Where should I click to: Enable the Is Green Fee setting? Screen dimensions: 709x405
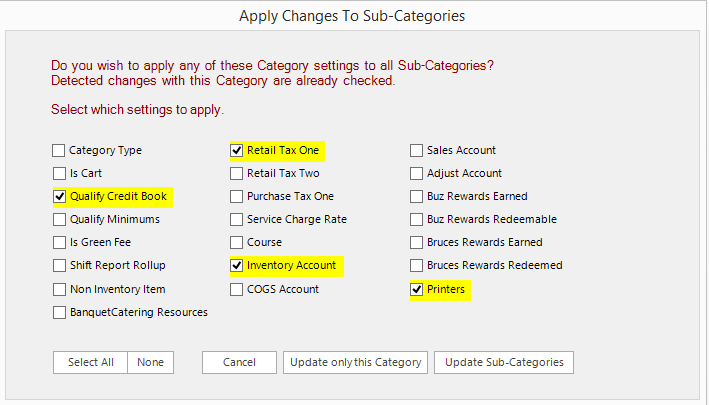click(x=59, y=243)
